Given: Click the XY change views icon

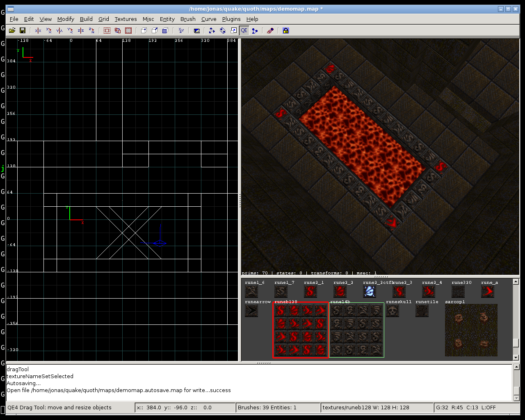Looking at the screenshot, I should tap(181, 30).
